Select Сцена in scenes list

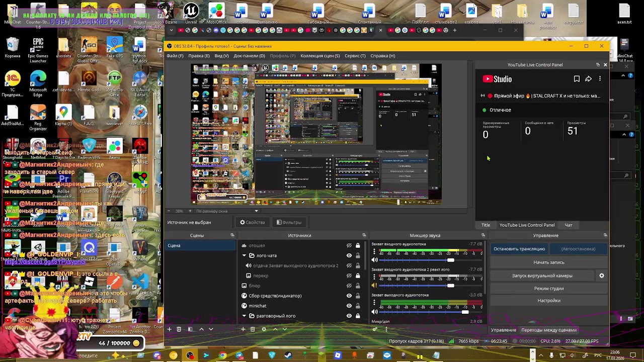click(201, 245)
